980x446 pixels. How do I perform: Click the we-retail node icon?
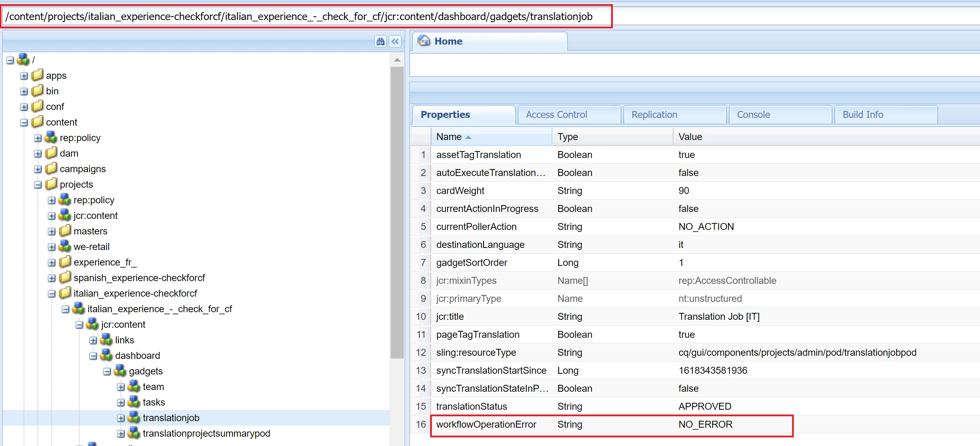(65, 247)
